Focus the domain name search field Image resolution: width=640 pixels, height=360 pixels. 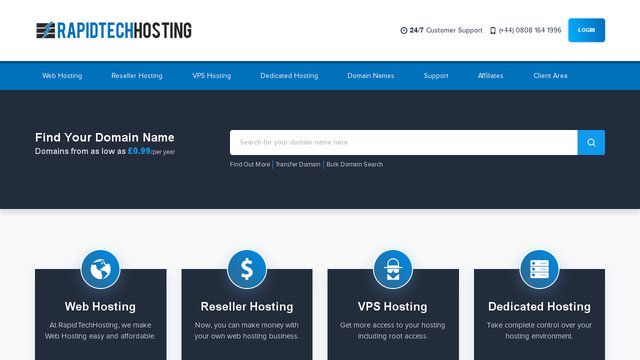[x=404, y=142]
